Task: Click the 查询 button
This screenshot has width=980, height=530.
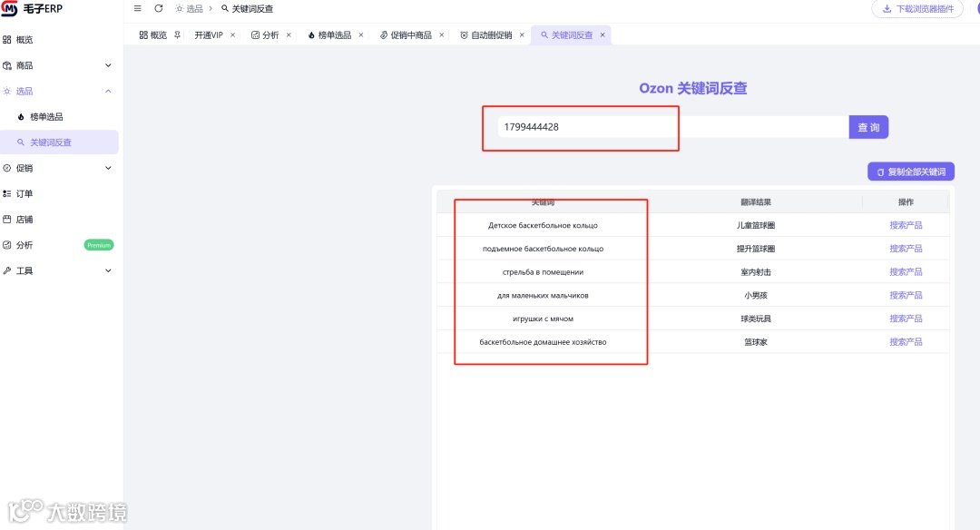Action: click(x=868, y=127)
